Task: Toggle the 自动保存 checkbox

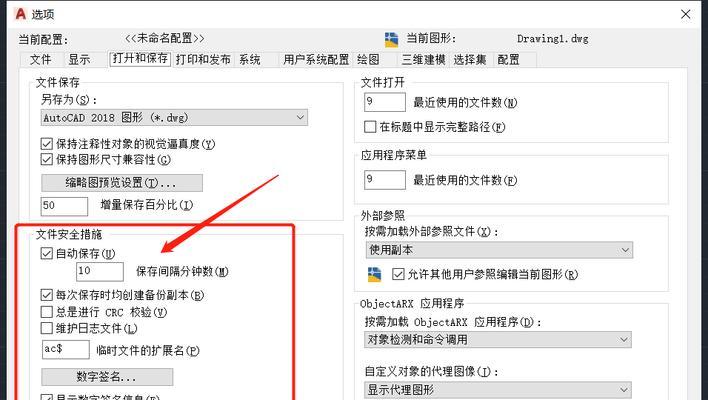Action: (x=47, y=253)
